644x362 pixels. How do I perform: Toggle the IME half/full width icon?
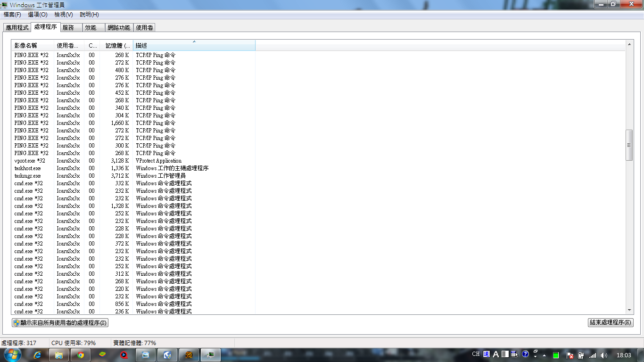point(505,354)
